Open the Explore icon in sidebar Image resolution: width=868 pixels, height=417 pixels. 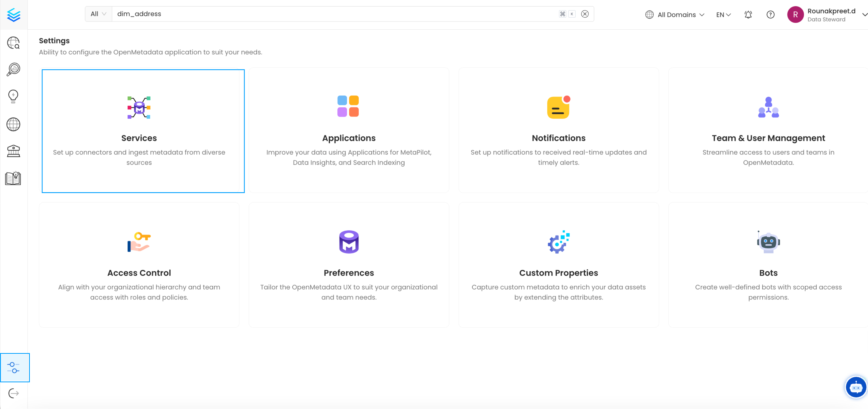[14, 43]
